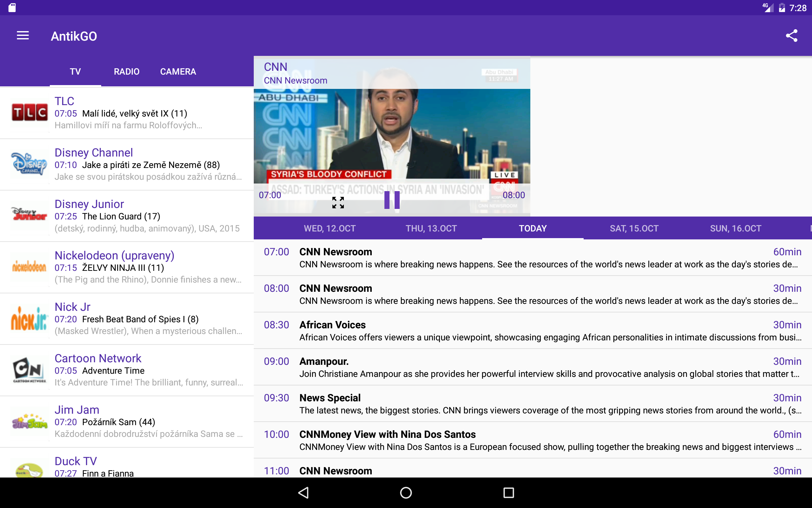The image size is (812, 508).
Task: Switch to the RADIO tab
Action: point(127,71)
